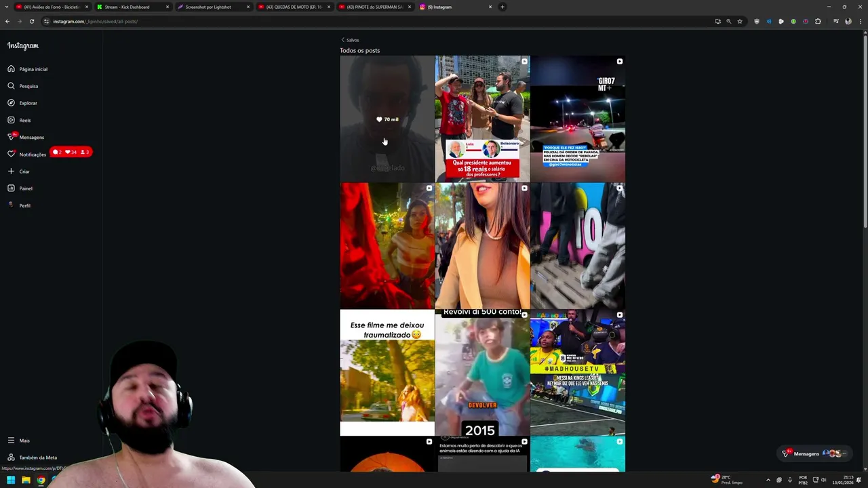Open the red-lit night video post
Screen dimensions: 868x488
coord(387,246)
